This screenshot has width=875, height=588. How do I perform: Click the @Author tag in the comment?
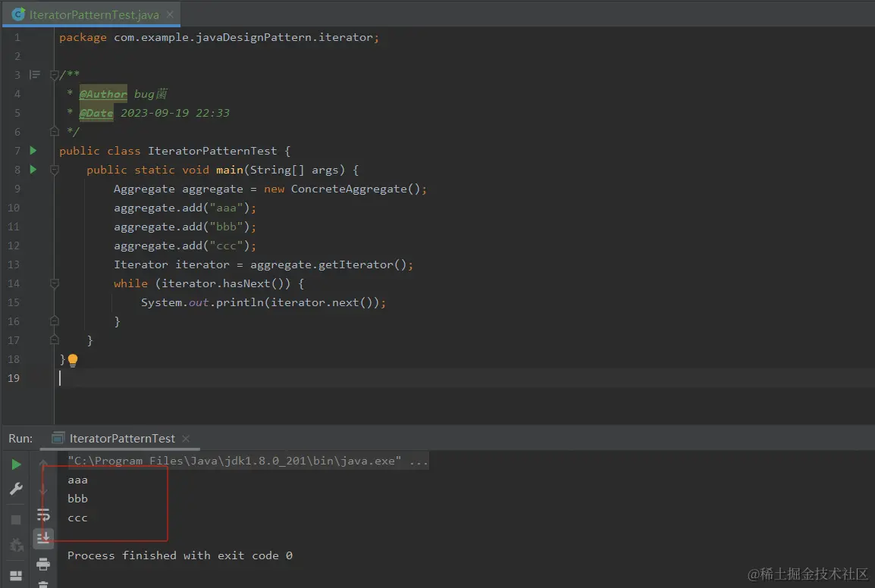tap(103, 94)
